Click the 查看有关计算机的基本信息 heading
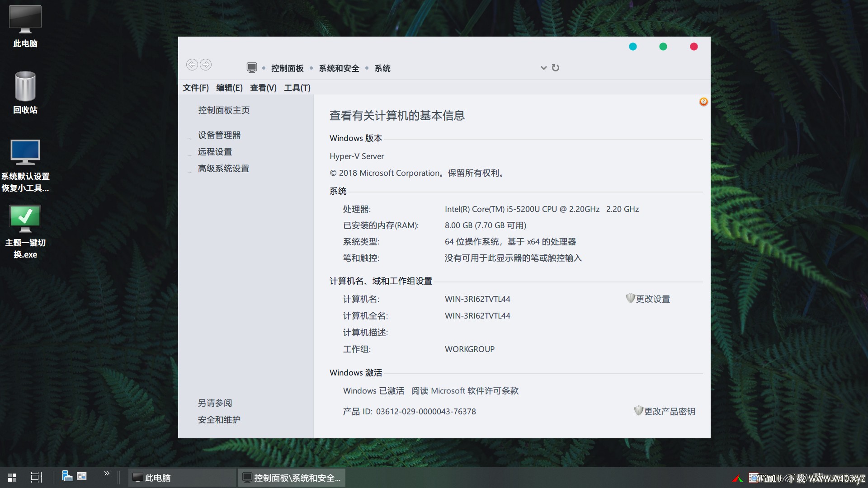The width and height of the screenshot is (868, 488). [x=397, y=116]
